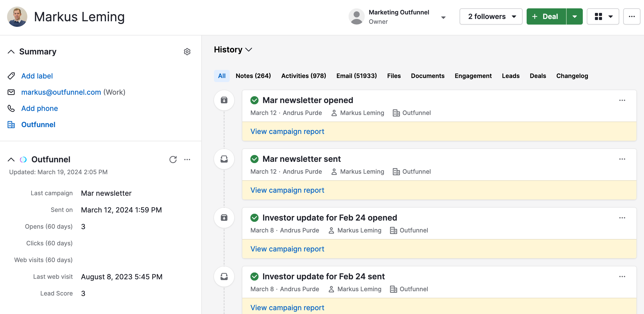Collapse the Summary section
Viewport: 644px width, 314px height.
(x=11, y=52)
